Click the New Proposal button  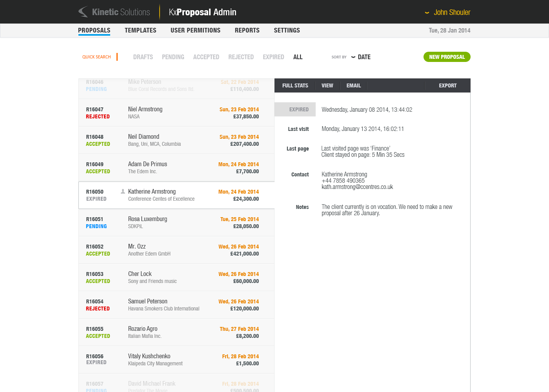pos(447,57)
